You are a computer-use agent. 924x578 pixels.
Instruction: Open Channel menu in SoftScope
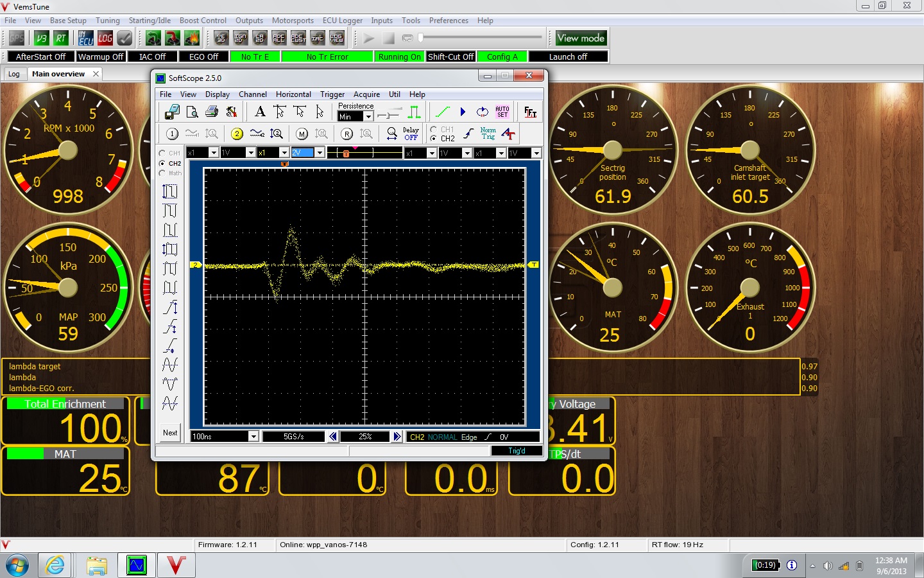tap(253, 94)
